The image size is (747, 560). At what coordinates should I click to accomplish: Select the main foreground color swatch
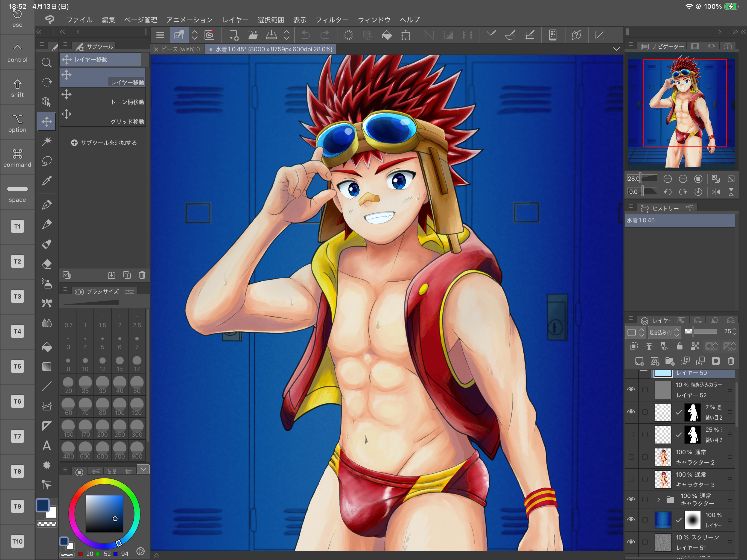click(43, 505)
